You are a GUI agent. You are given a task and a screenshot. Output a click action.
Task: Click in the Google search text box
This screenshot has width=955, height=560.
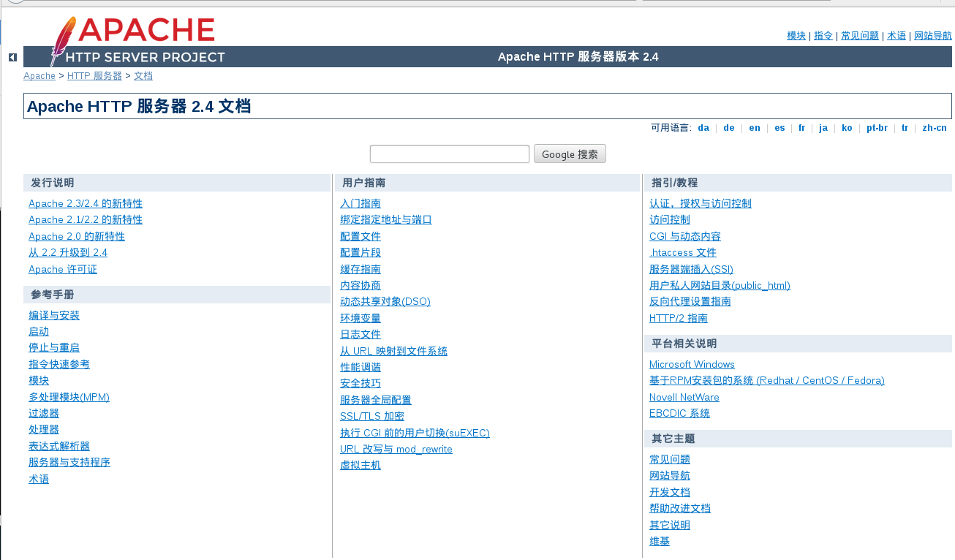coord(450,154)
